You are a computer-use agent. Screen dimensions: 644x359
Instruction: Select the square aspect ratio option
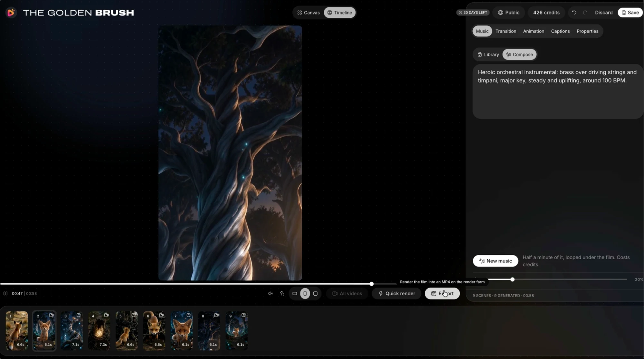coord(316,293)
